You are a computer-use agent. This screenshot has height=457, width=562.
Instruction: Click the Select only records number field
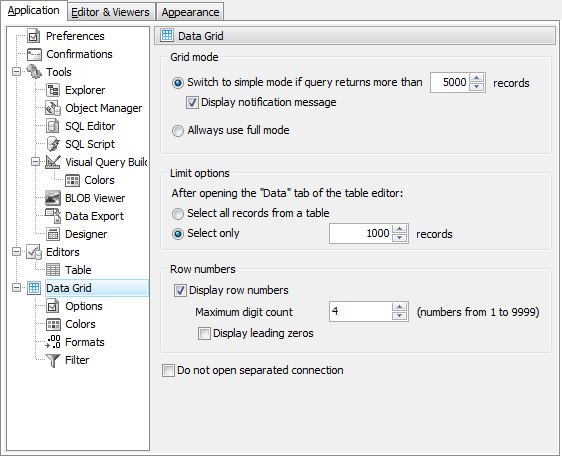(x=361, y=234)
